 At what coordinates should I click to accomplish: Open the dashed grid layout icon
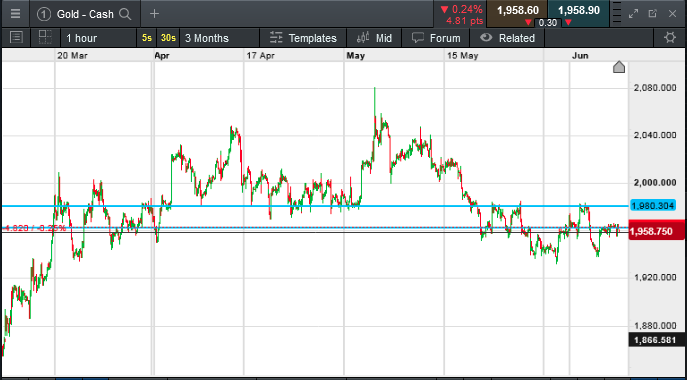pyautogui.click(x=45, y=37)
